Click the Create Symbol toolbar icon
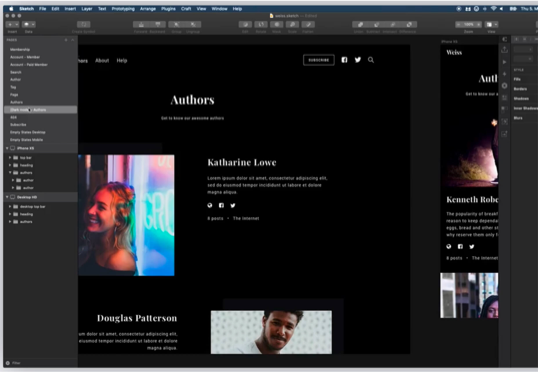The height and width of the screenshot is (372, 538). click(83, 24)
